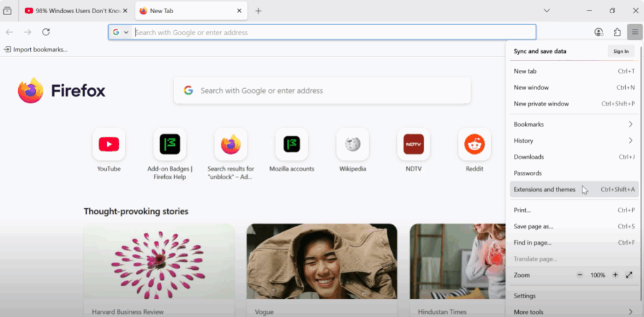The image size is (644, 317).
Task: Close the hamburger application menu button
Action: click(x=635, y=32)
